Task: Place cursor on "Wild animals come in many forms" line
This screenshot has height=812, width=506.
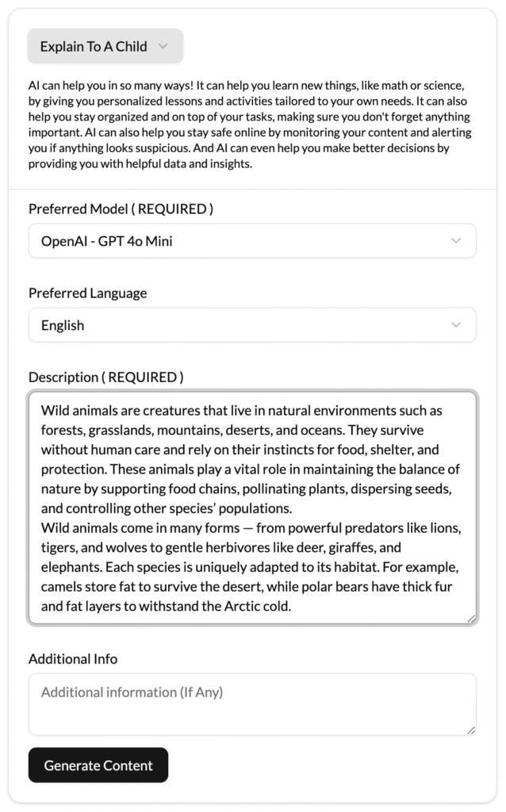Action: [140, 528]
